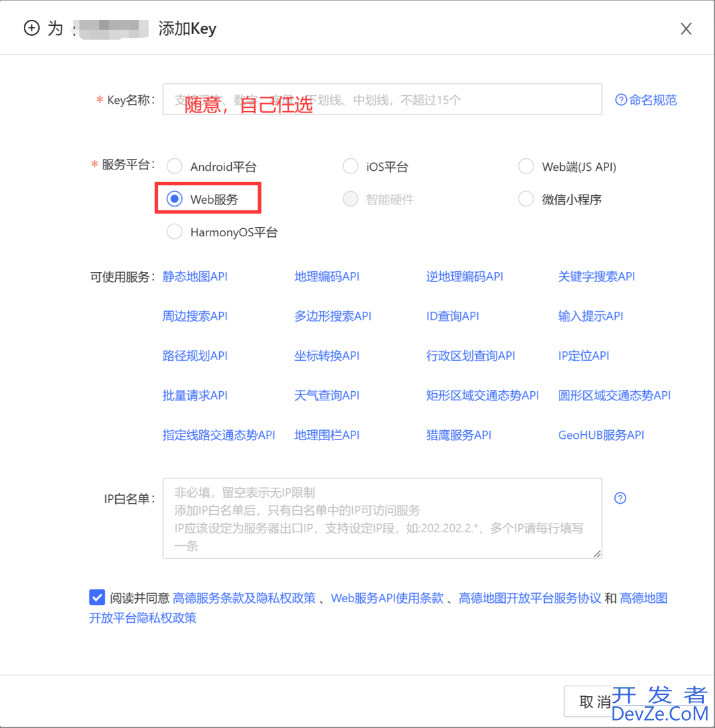This screenshot has height=728, width=715.
Task: Choose the Web端(JS API) platform
Action: (526, 166)
